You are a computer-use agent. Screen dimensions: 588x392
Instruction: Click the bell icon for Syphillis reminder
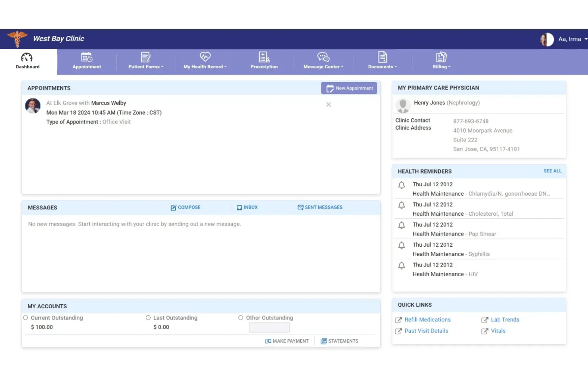tap(402, 245)
